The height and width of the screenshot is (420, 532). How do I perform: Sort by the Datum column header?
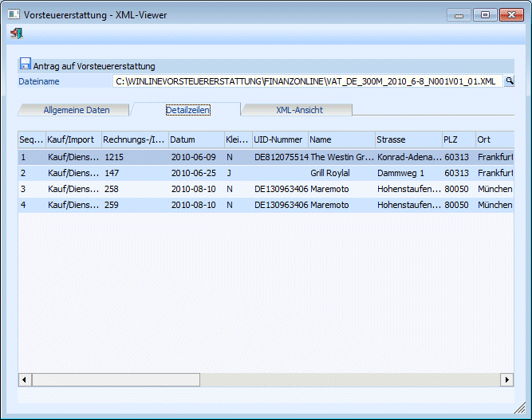pyautogui.click(x=195, y=139)
